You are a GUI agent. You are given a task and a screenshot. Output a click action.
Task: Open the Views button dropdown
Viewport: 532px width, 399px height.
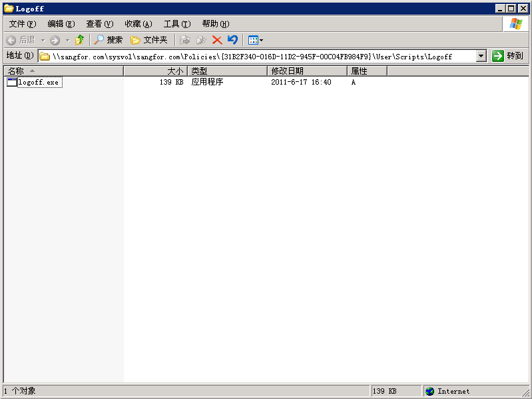256,40
